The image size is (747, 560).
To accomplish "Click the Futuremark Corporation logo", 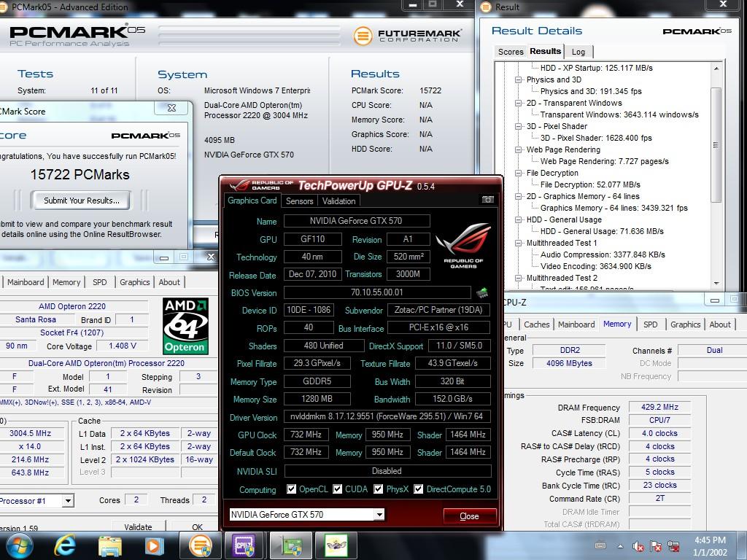I will pyautogui.click(x=407, y=36).
